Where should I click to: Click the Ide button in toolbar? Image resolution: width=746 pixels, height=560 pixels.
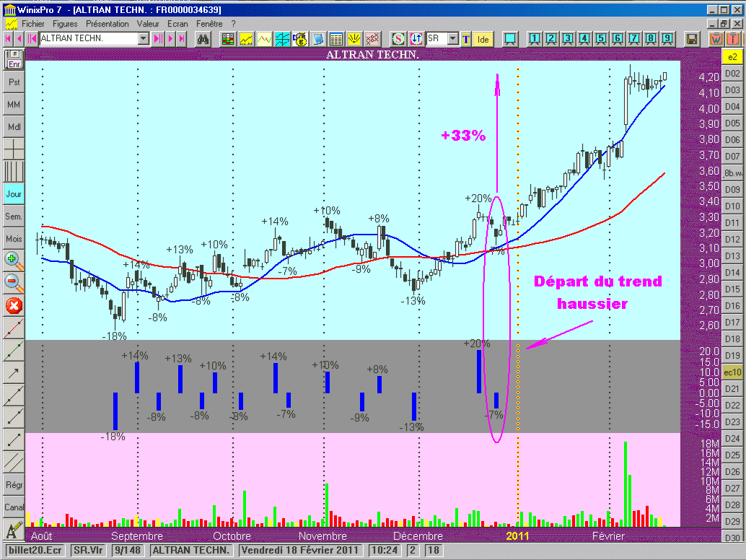tap(483, 39)
